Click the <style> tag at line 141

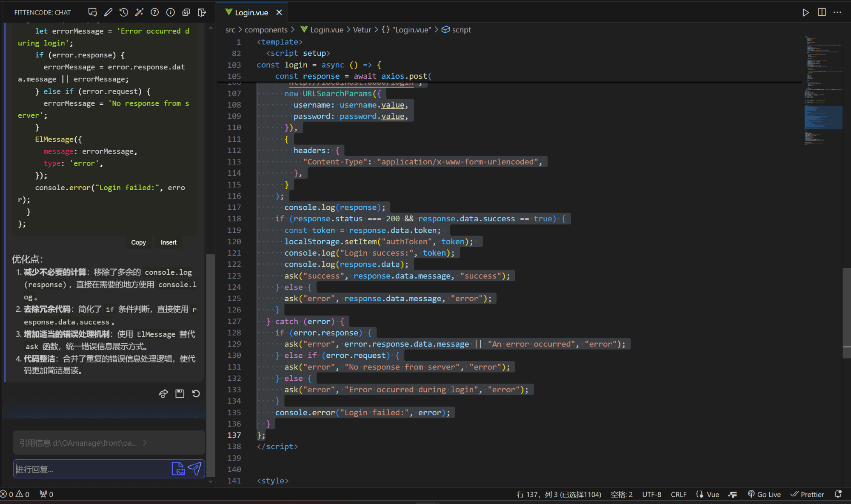pyautogui.click(x=273, y=481)
